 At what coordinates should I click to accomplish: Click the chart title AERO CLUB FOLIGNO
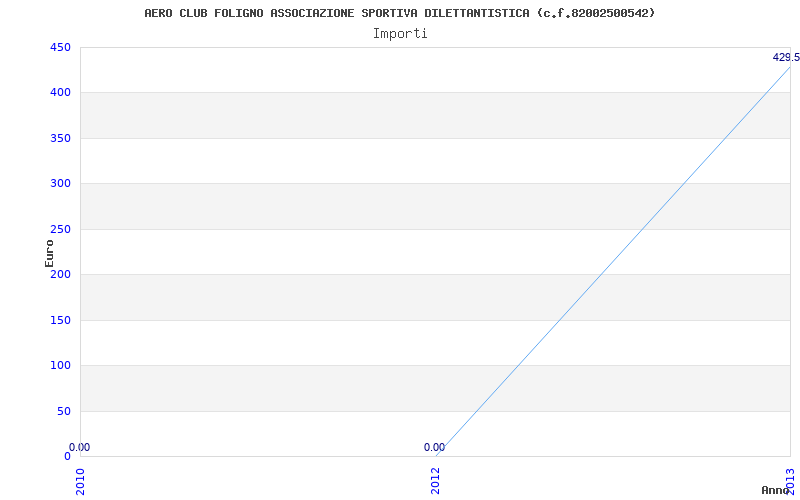click(399, 13)
